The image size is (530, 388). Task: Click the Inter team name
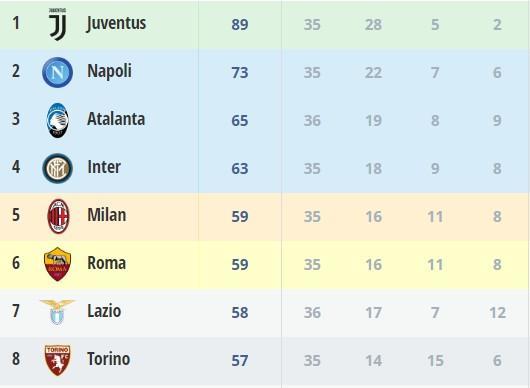[104, 167]
